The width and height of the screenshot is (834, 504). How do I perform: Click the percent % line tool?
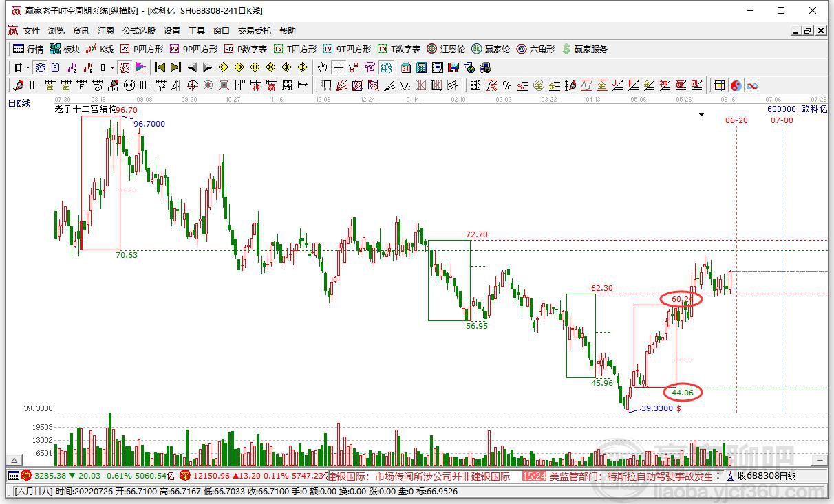(507, 85)
